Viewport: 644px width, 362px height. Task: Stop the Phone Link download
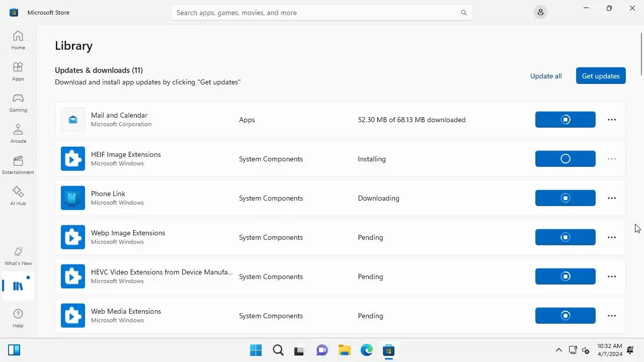pyautogui.click(x=566, y=198)
